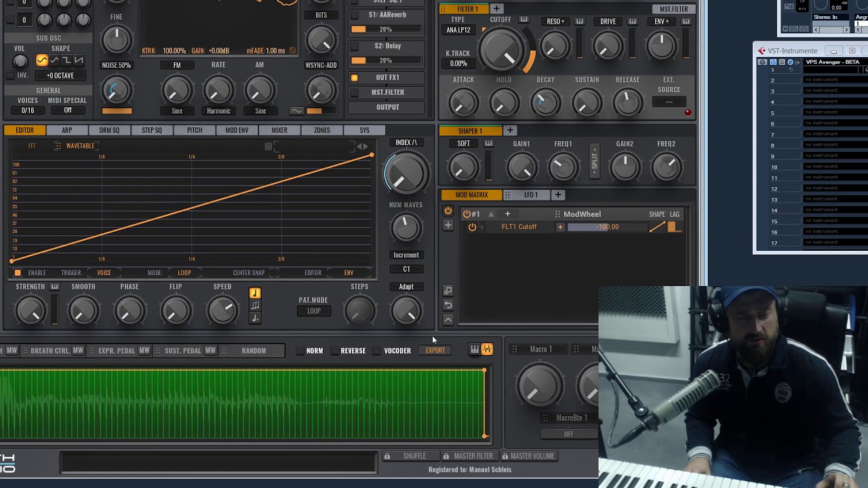
Task: Select quarter note speed icon
Action: coord(255,293)
